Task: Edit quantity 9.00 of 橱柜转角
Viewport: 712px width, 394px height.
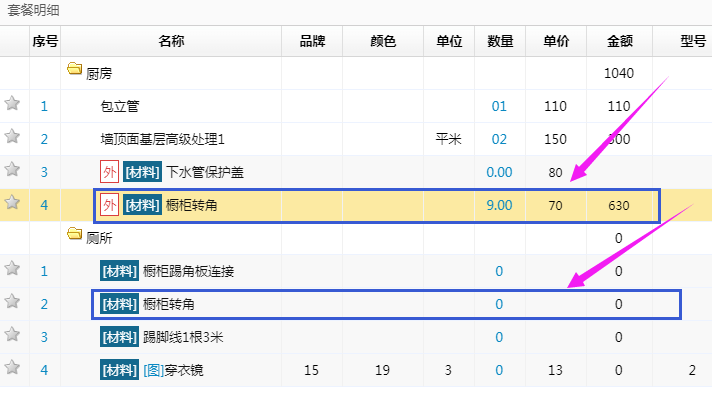Action: point(499,205)
